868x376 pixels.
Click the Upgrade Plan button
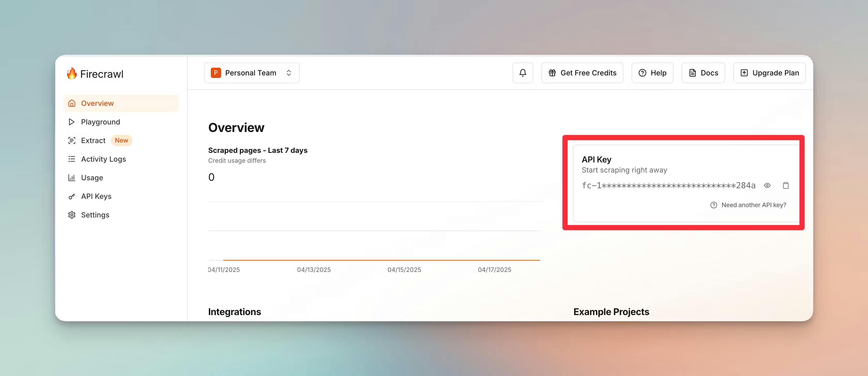pos(769,73)
